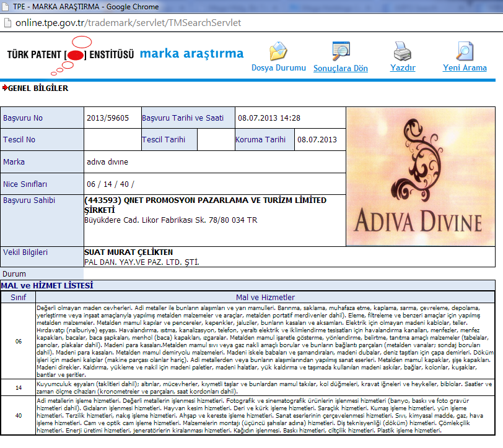Viewport: 503px width, 448px height.
Task: Click the Mal ve Hizmetler column header
Action: [x=265, y=298]
